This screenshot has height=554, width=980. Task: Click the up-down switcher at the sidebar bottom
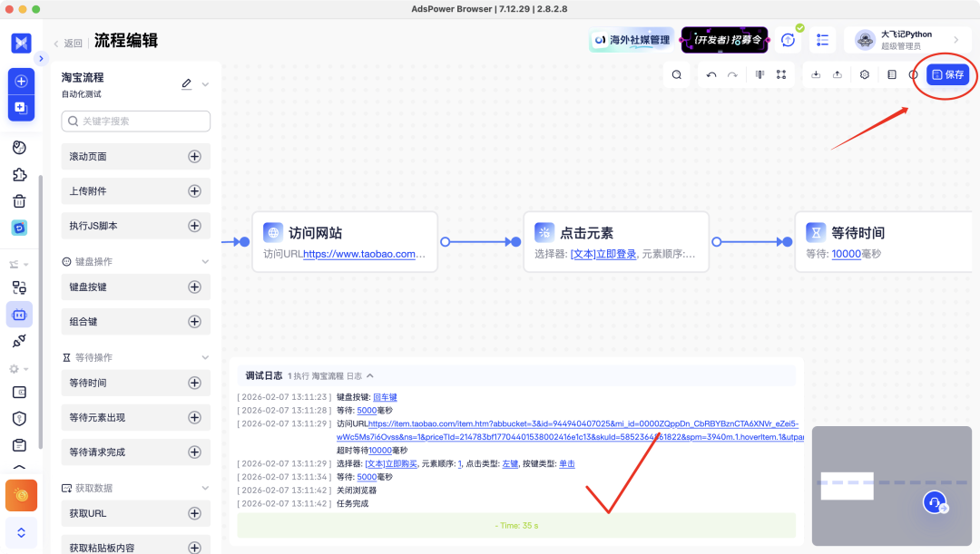pyautogui.click(x=21, y=533)
